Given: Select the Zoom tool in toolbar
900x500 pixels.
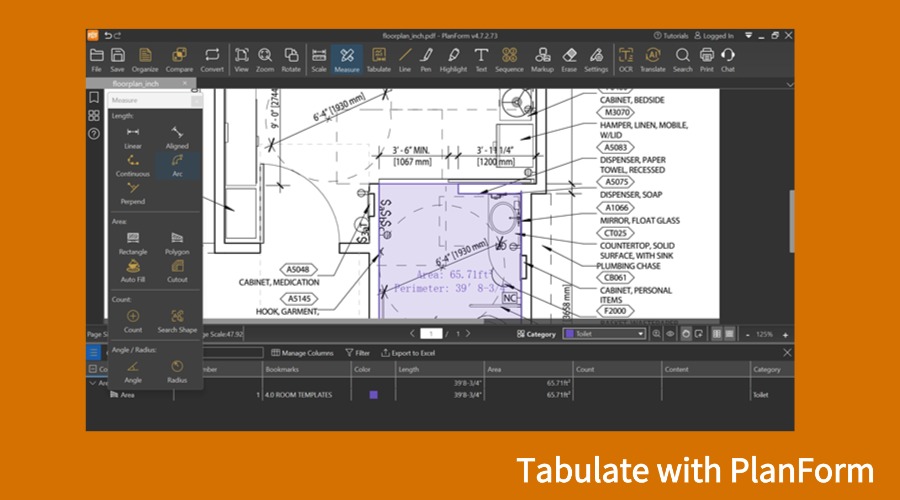Looking at the screenshot, I should (x=265, y=60).
